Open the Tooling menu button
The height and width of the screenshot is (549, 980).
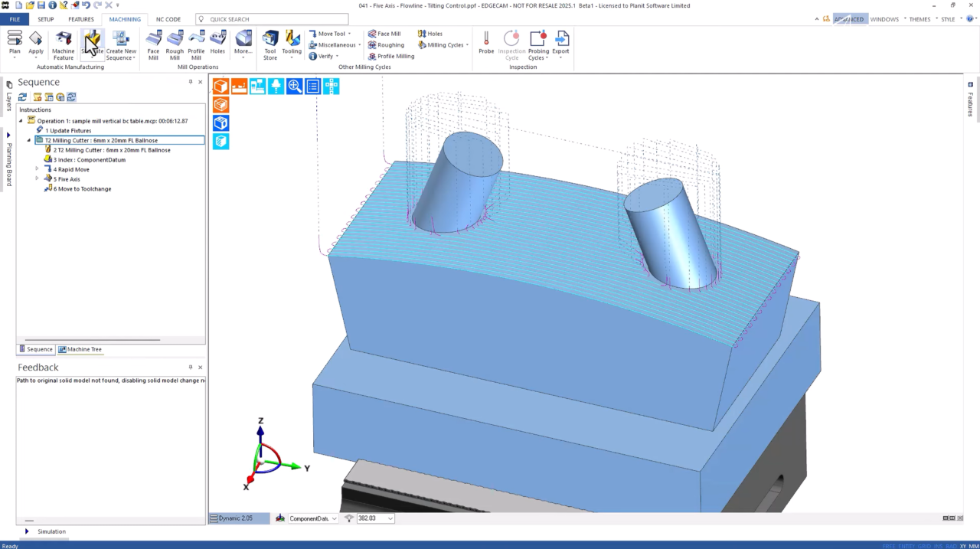tap(292, 44)
